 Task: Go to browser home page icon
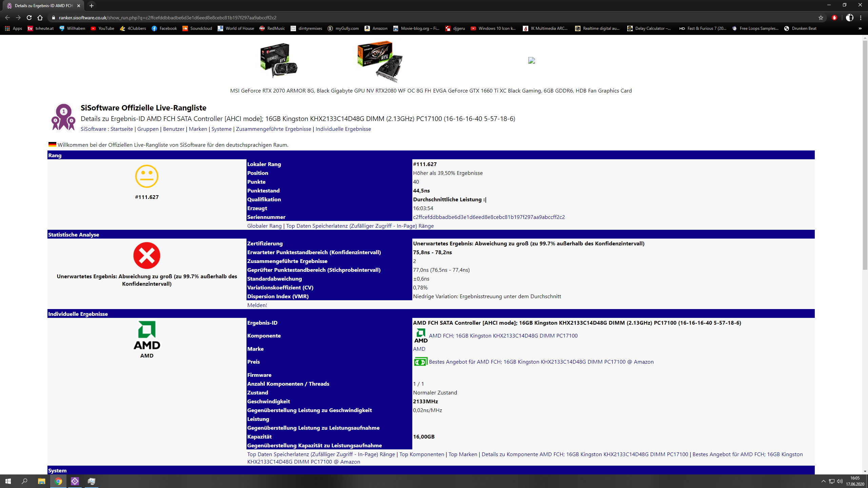(40, 18)
